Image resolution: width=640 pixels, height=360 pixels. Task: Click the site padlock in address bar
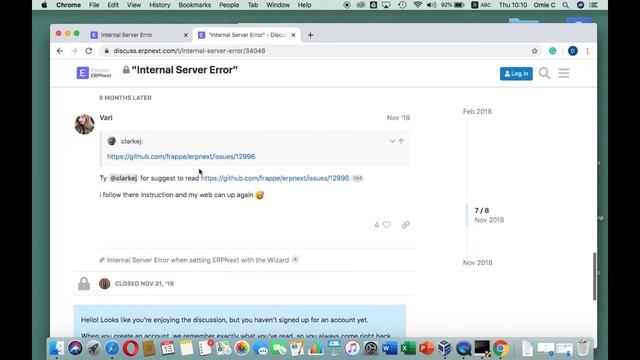(106, 51)
